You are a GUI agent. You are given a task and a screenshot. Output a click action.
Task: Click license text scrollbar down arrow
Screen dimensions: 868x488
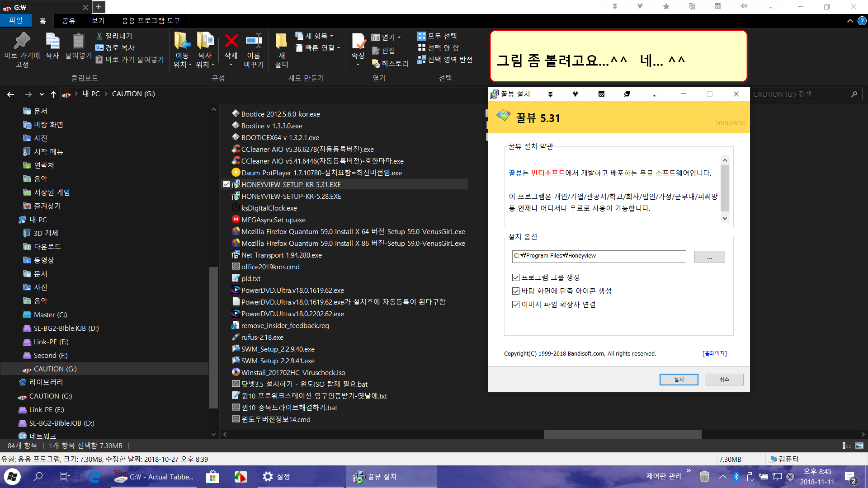click(725, 218)
